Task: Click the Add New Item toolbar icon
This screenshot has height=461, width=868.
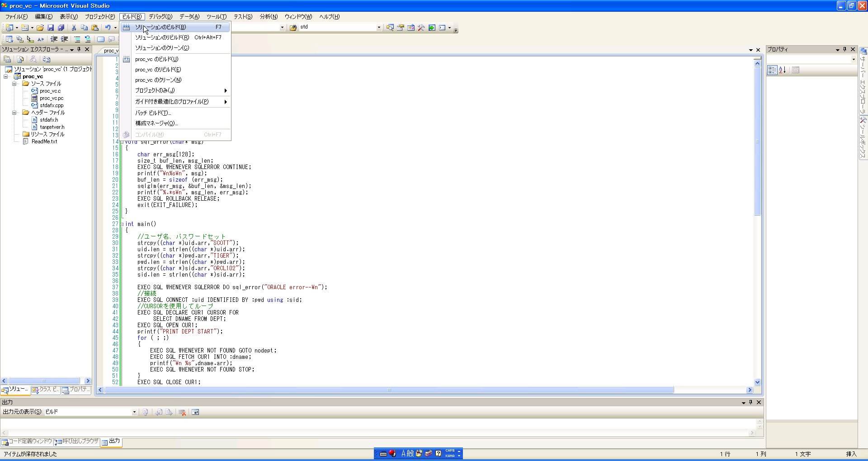Action: [x=25, y=28]
